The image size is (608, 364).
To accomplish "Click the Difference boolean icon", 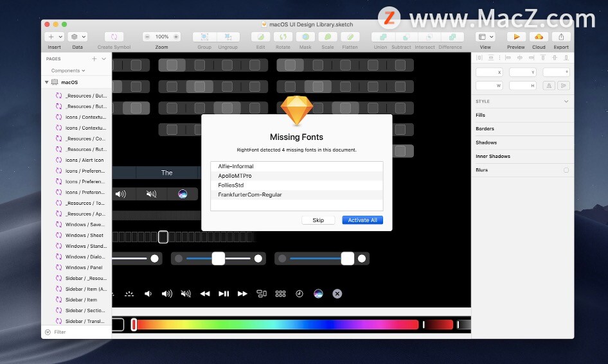I will [452, 37].
